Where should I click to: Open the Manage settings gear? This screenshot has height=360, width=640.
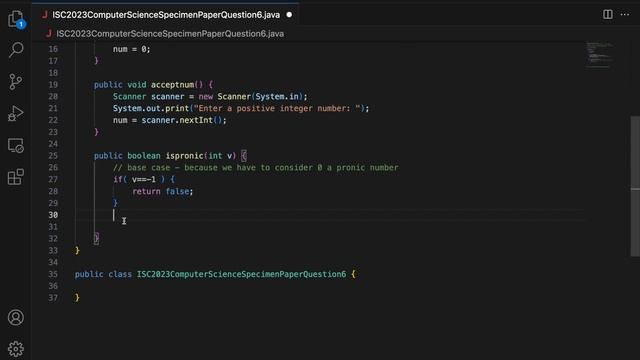[16, 349]
